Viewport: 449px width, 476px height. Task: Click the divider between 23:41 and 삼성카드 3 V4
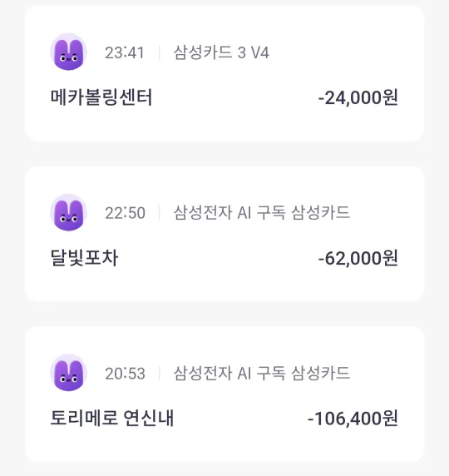pyautogui.click(x=160, y=52)
